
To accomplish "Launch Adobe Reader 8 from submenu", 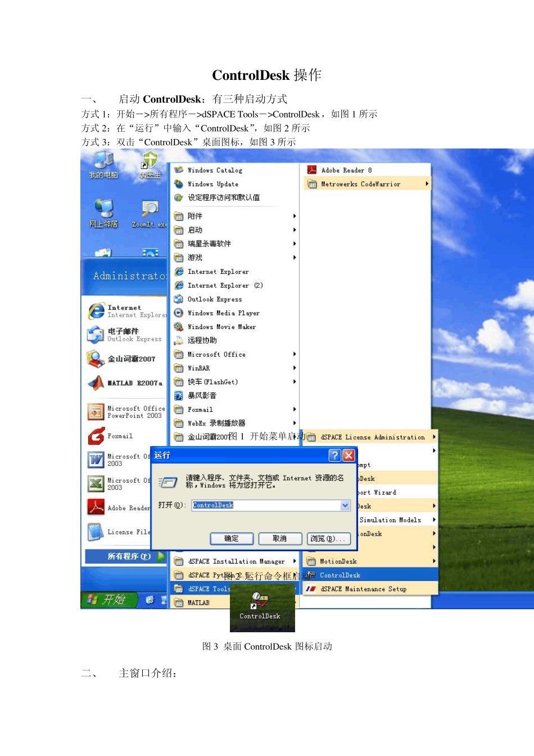I will 340,170.
